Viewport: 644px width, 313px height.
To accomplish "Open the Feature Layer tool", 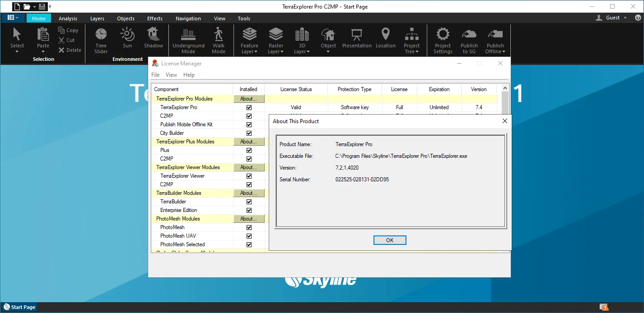I will pos(249,41).
